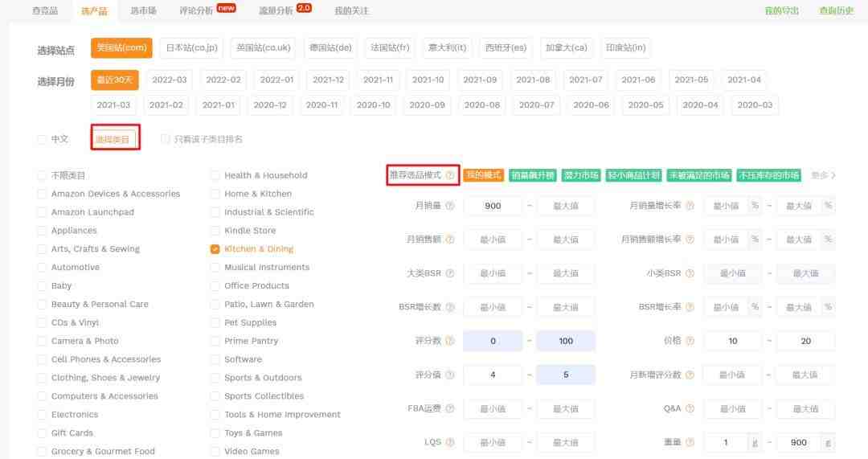Click the FBA运费 help icon
This screenshot has height=459, width=868.
pos(450,408)
